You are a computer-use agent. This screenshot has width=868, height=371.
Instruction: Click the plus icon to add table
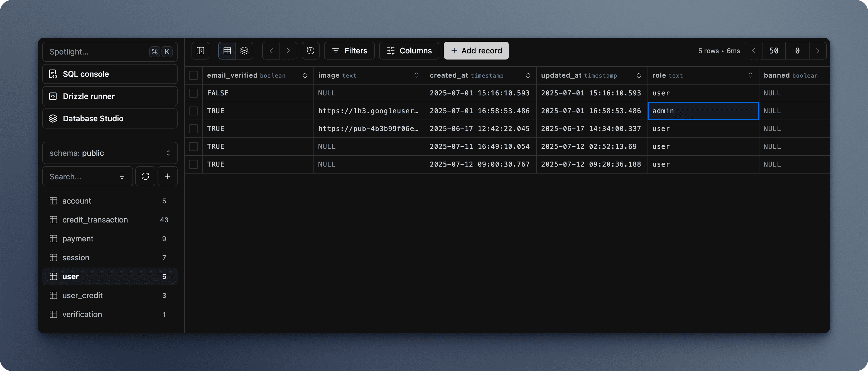click(x=168, y=176)
